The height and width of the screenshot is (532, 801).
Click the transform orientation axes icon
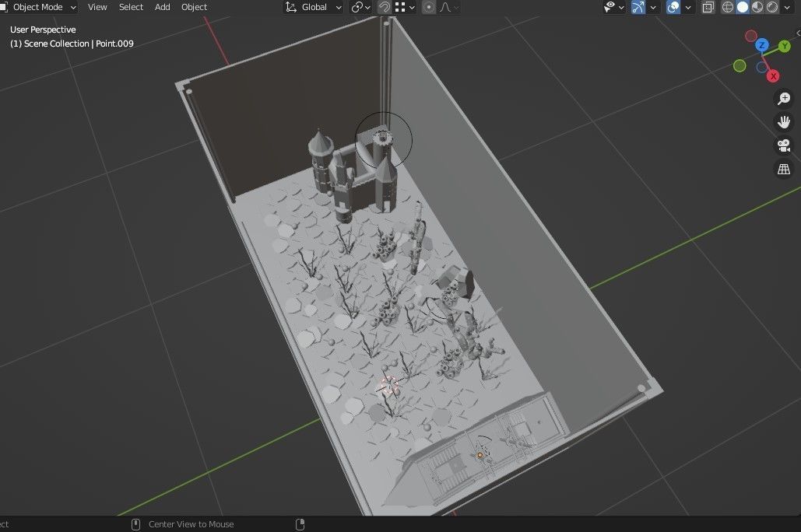pyautogui.click(x=291, y=7)
